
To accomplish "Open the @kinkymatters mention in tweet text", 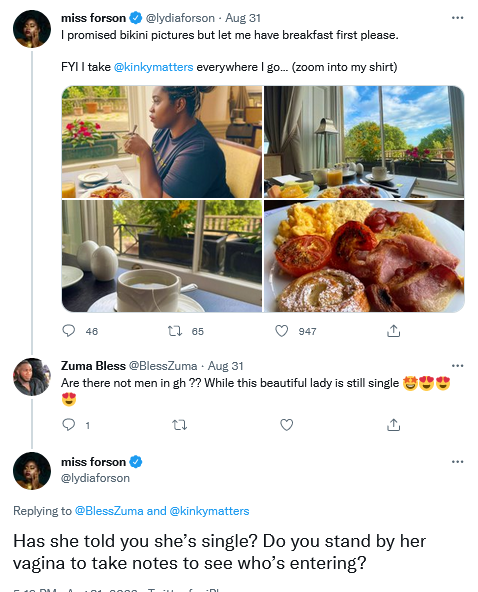I will click(x=153, y=67).
